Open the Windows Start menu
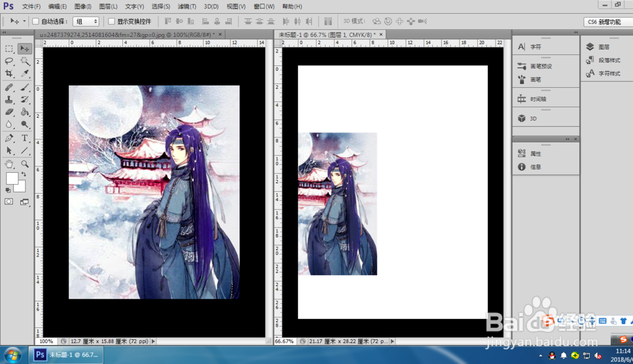The height and width of the screenshot is (364, 633). [13, 355]
